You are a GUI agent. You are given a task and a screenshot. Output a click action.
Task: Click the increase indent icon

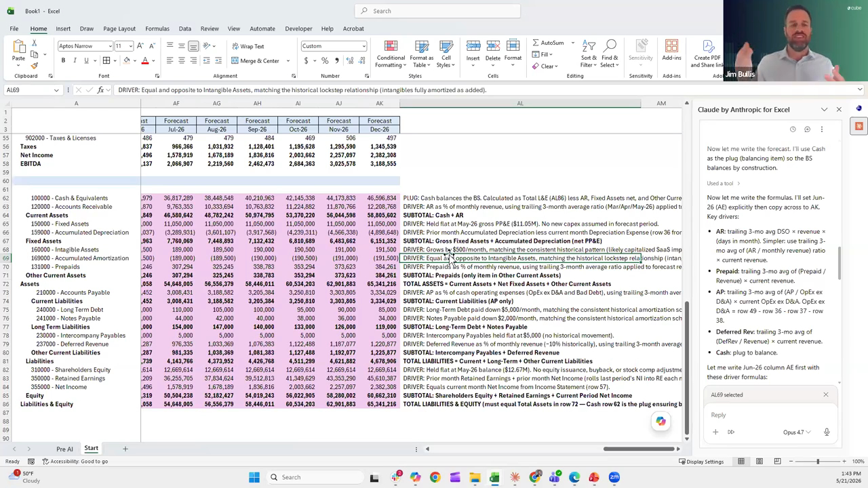219,60
